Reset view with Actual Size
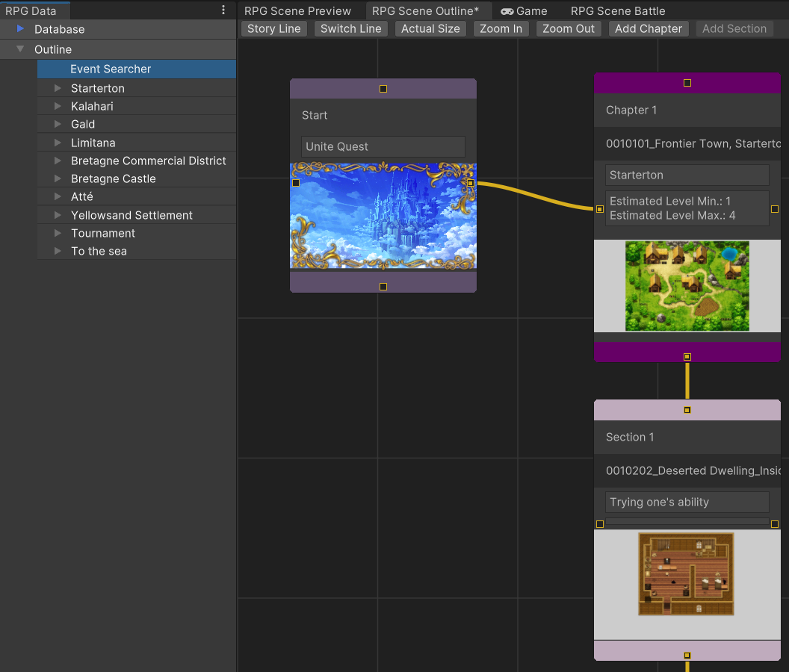Image resolution: width=789 pixels, height=672 pixels. [x=430, y=29]
